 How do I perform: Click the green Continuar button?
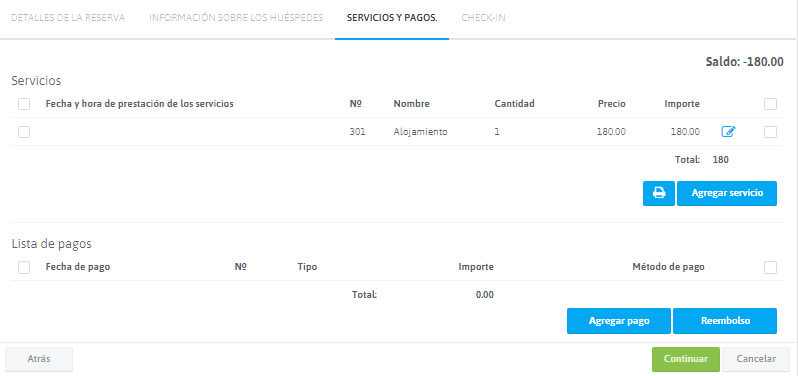pyautogui.click(x=686, y=359)
